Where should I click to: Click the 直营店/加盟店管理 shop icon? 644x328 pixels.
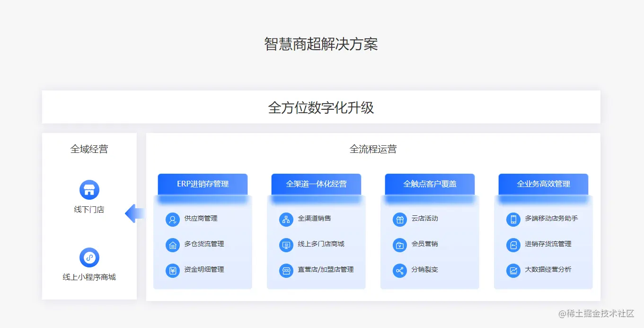(x=286, y=271)
